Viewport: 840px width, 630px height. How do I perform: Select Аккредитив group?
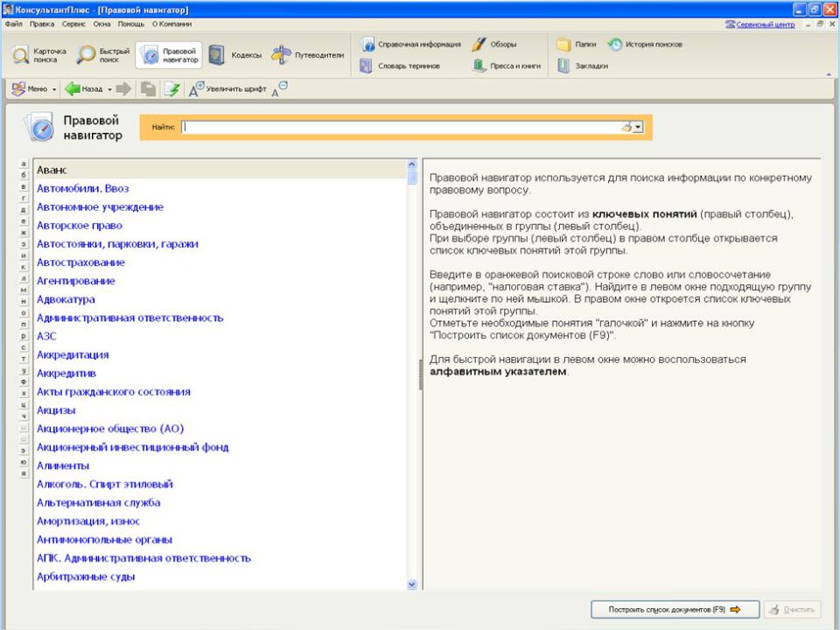tap(66, 374)
